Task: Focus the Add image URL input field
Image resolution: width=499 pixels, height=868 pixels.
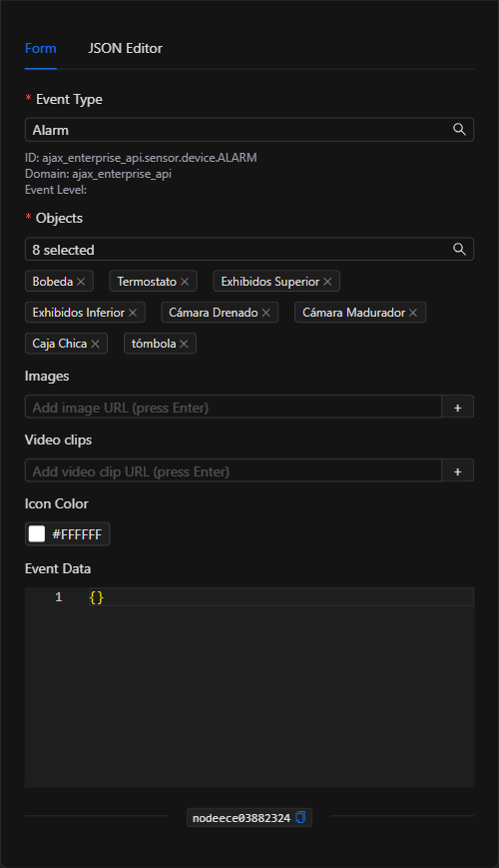Action: [233, 407]
